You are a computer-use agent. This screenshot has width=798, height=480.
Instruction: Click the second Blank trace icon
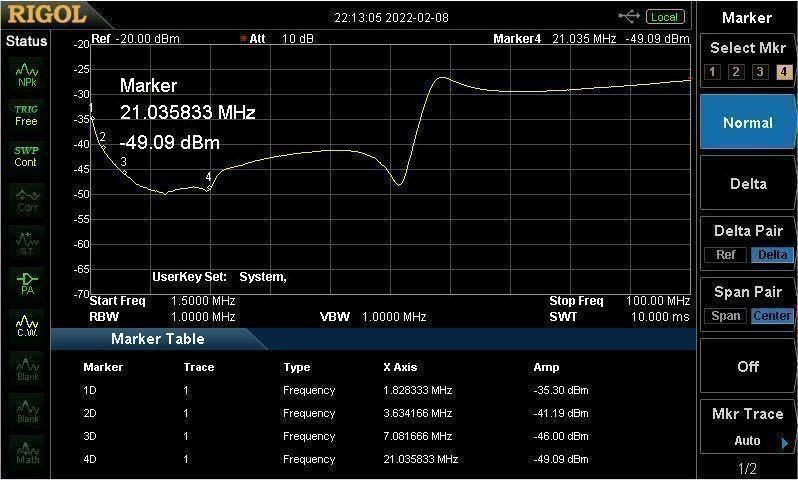pyautogui.click(x=27, y=411)
